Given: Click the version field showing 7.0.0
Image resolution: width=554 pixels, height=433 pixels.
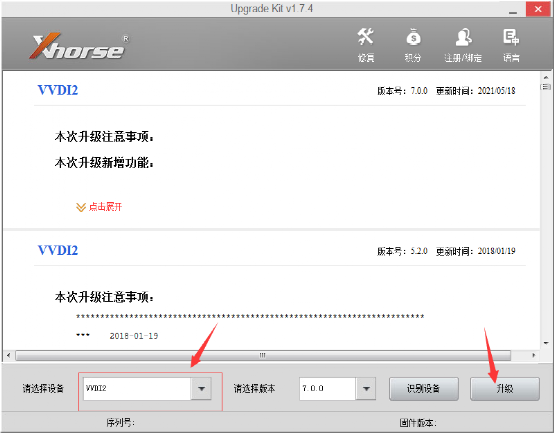Looking at the screenshot, I should [x=328, y=389].
